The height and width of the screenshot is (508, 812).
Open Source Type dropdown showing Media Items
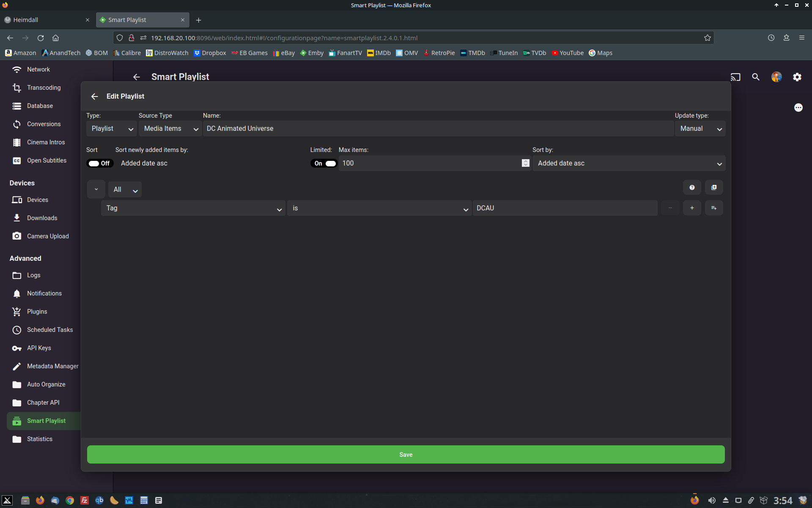(x=170, y=129)
